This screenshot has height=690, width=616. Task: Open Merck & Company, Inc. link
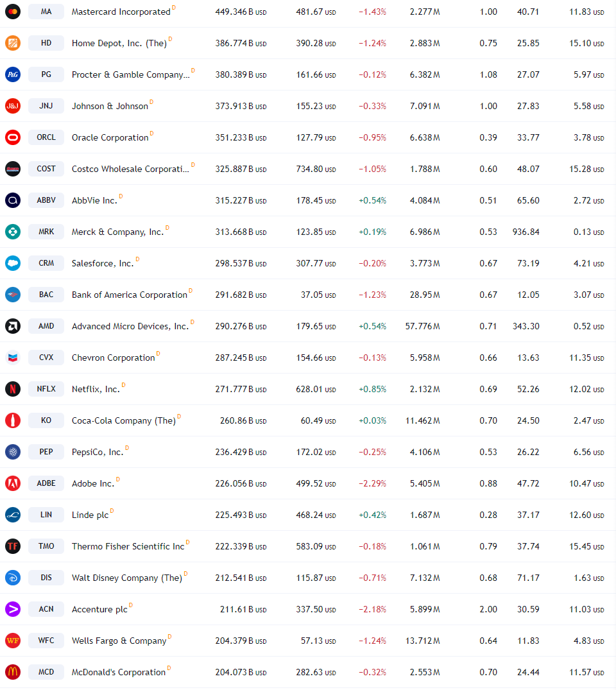pyautogui.click(x=117, y=232)
